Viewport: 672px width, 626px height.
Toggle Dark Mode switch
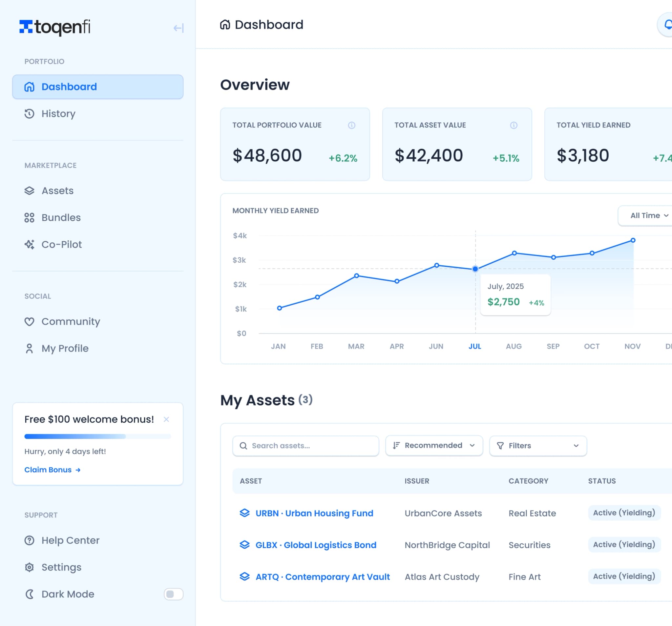(173, 594)
